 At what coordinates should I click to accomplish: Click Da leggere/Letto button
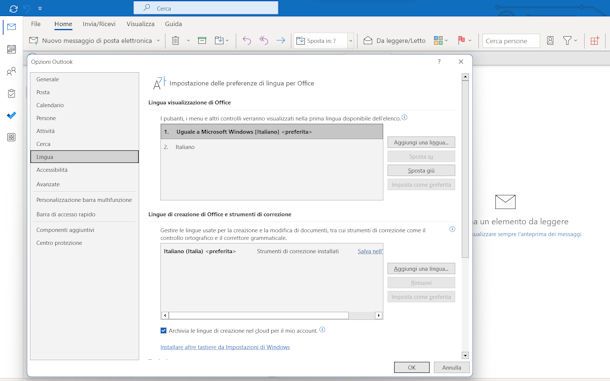394,40
